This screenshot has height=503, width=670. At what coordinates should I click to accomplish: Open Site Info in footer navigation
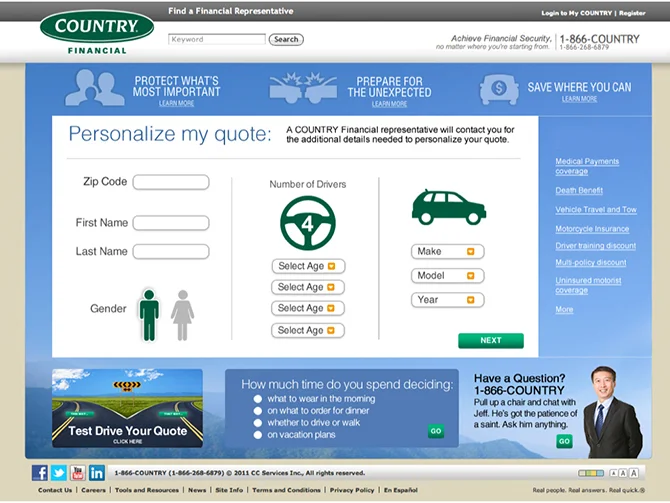229,490
